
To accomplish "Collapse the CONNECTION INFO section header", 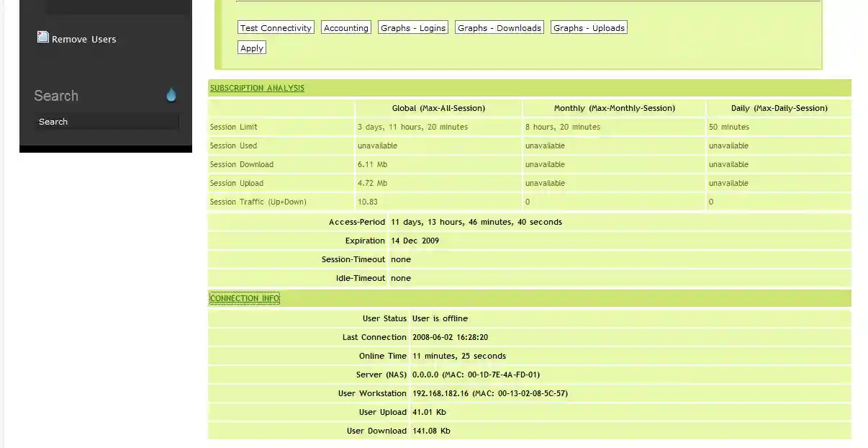I will [245, 298].
